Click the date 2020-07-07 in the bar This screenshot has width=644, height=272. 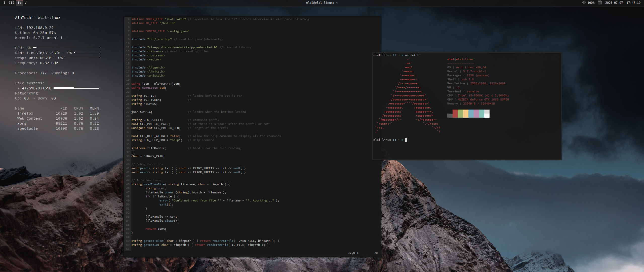pos(614,3)
